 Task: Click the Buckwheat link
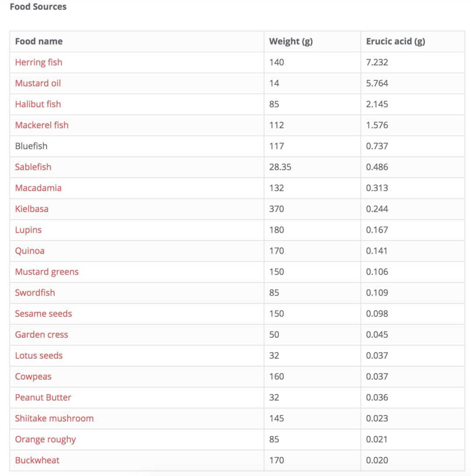pos(37,460)
